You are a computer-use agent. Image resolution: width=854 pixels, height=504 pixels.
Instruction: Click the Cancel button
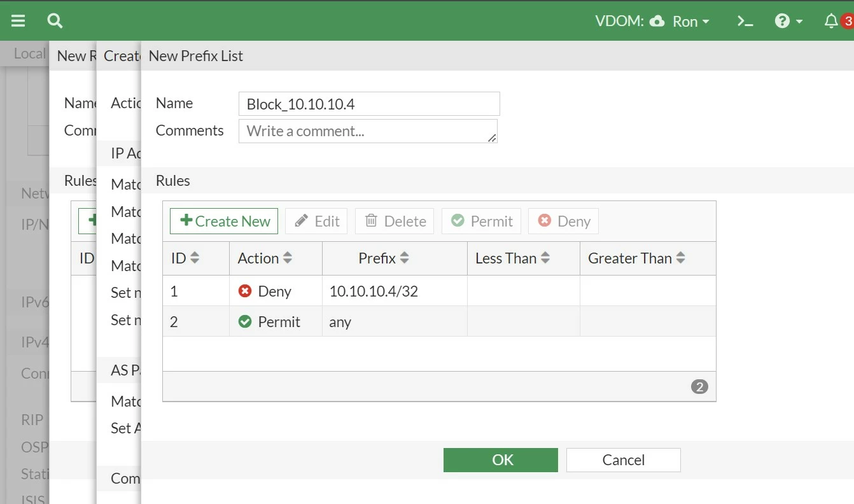click(624, 460)
